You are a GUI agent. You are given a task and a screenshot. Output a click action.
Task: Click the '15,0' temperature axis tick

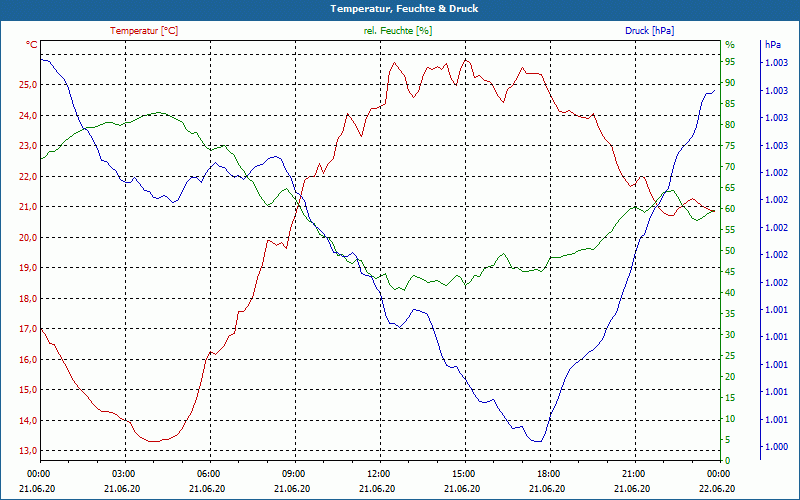tap(28, 390)
